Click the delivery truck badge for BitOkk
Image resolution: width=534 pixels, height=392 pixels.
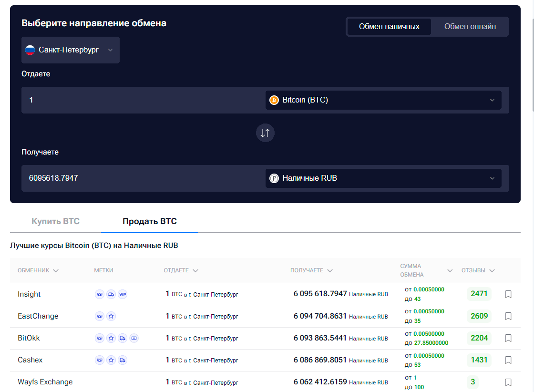click(123, 338)
